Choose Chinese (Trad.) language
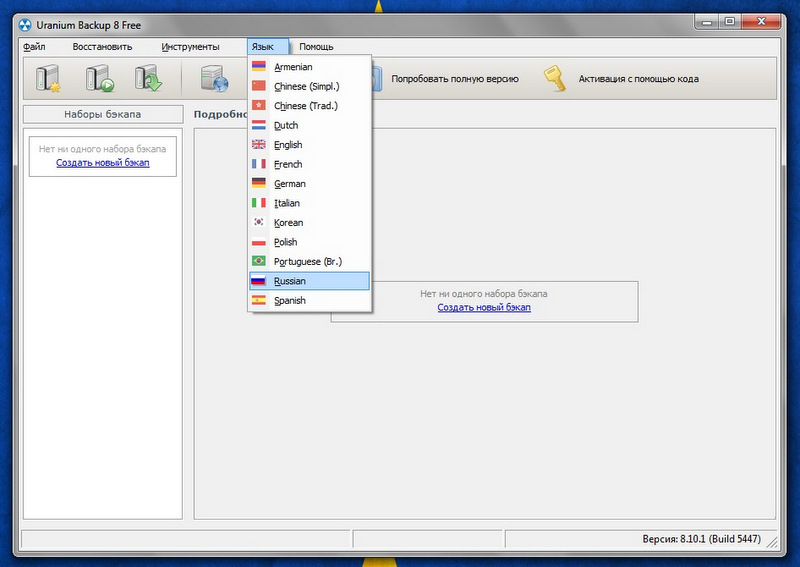This screenshot has width=800, height=567. click(x=309, y=106)
